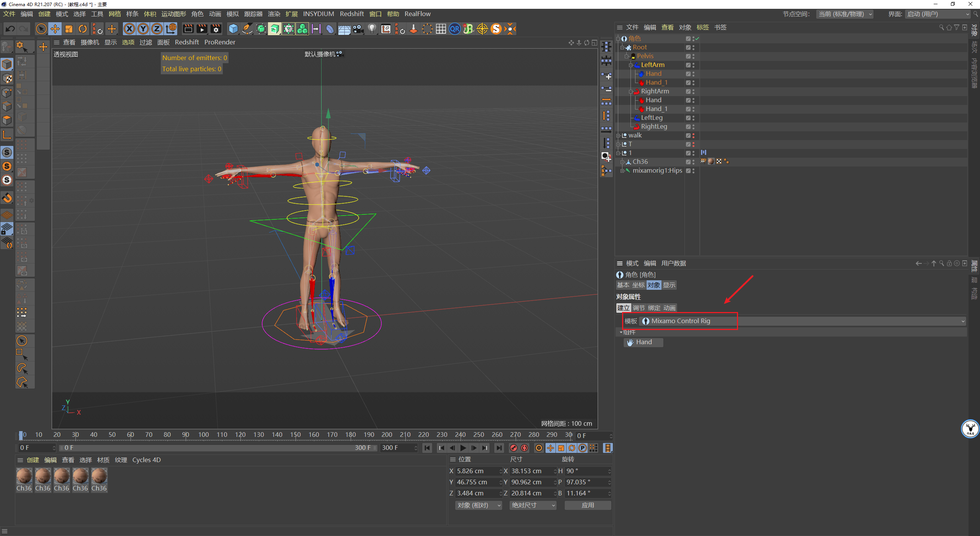Add a Light object
980x536 pixels.
tap(372, 29)
